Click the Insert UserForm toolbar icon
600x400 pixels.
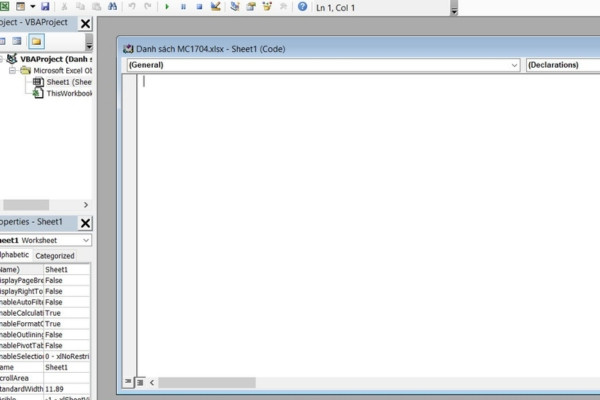click(x=20, y=6)
